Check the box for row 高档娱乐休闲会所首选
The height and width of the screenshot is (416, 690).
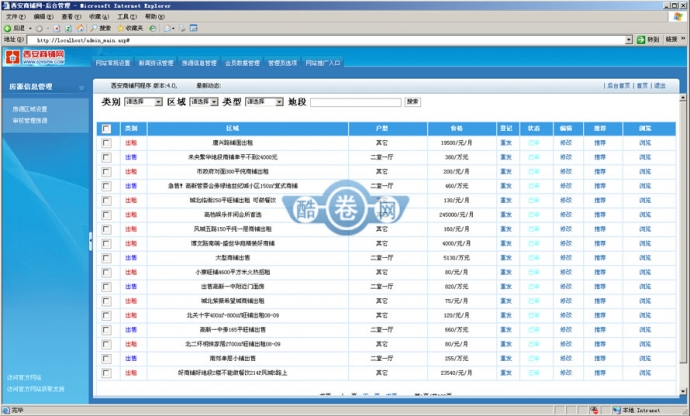point(106,215)
